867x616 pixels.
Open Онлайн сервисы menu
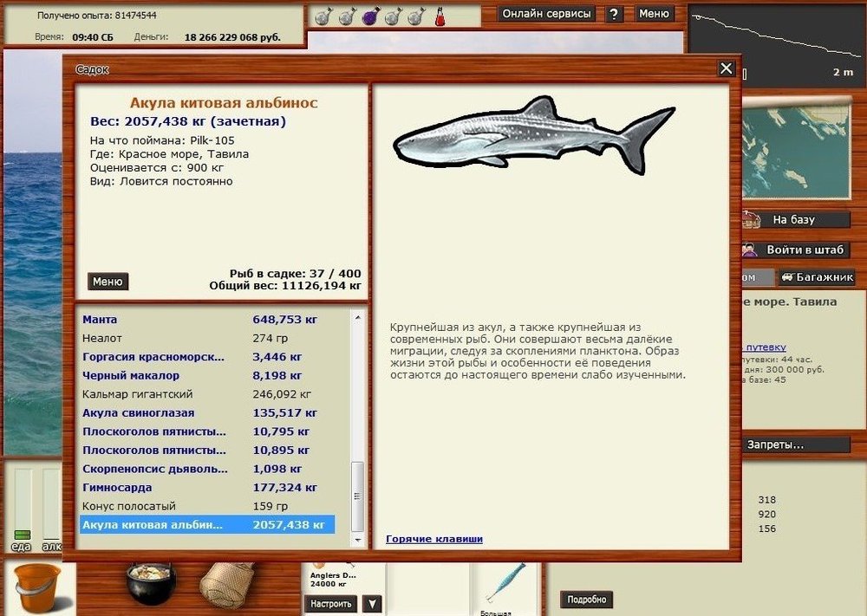point(547,14)
